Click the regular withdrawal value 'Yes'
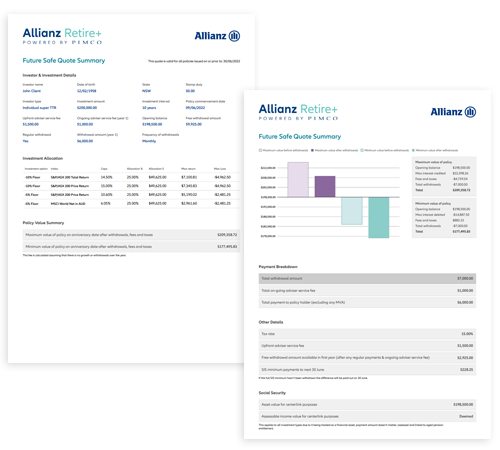The height and width of the screenshot is (450, 500). pyautogui.click(x=25, y=141)
